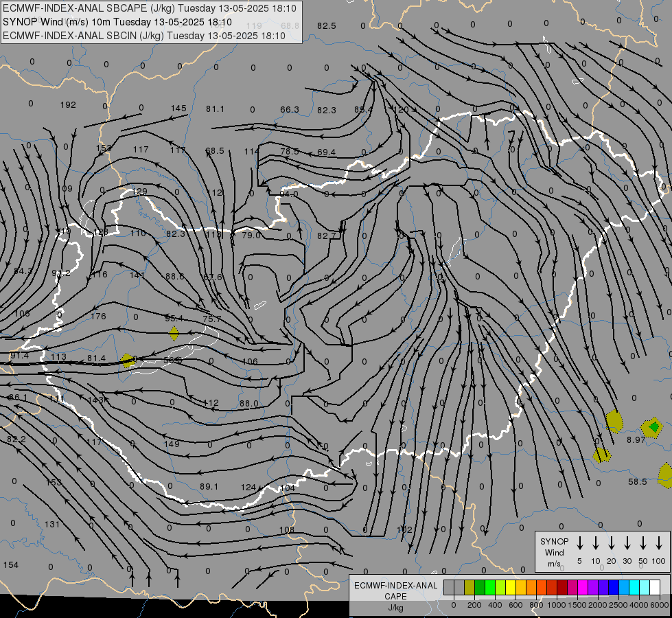The image size is (672, 618).
Task: Click the map value 131
Action: coord(52,524)
